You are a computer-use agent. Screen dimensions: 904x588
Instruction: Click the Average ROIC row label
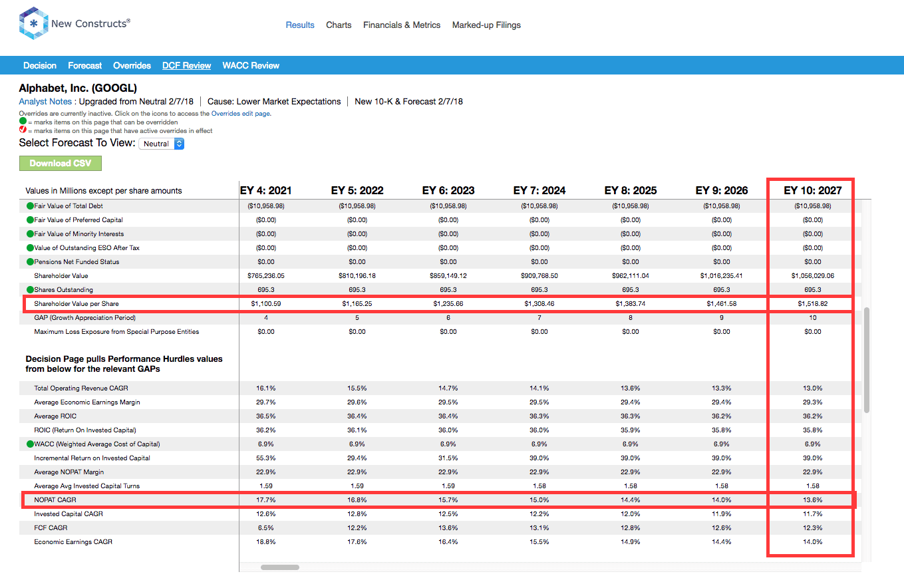[x=55, y=416]
